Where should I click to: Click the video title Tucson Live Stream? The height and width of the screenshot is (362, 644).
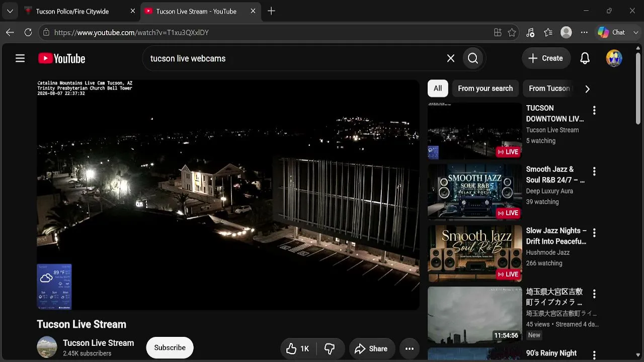coord(82,324)
